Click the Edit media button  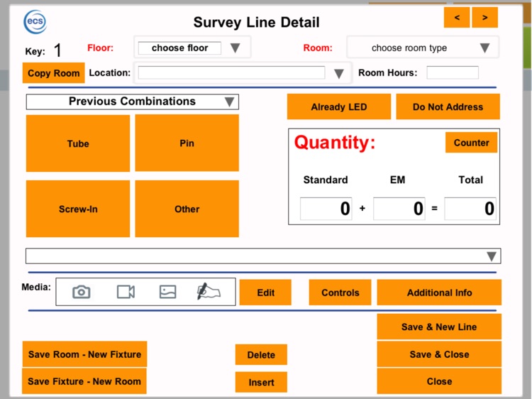click(x=265, y=293)
